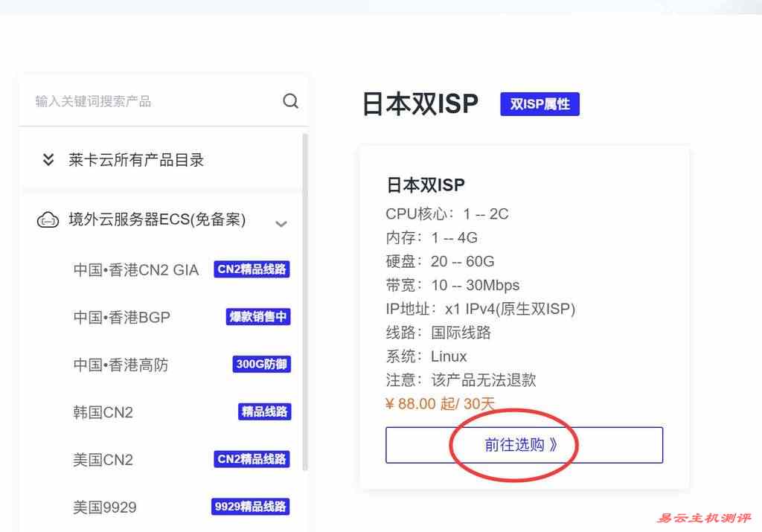
Task: Open 韩国CN2 product
Action: pyautogui.click(x=103, y=412)
